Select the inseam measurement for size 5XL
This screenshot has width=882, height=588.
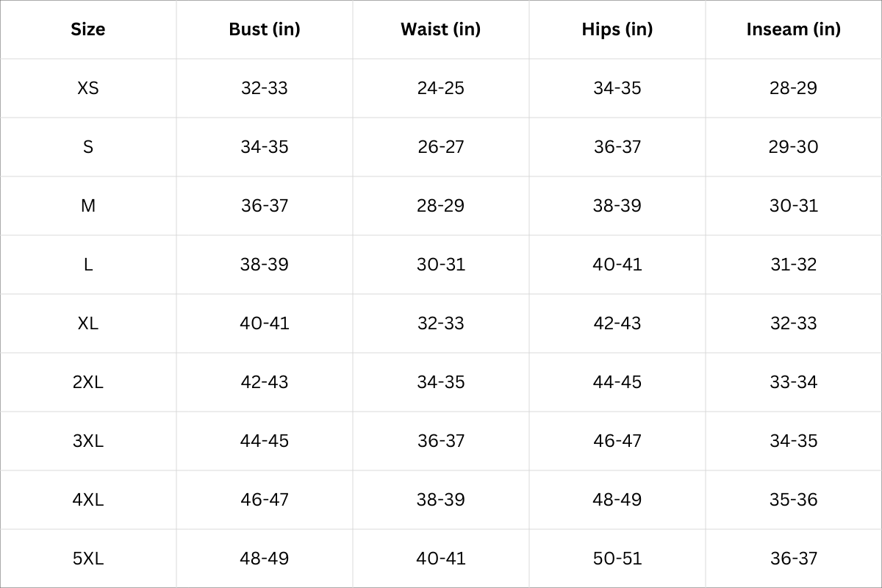point(794,559)
